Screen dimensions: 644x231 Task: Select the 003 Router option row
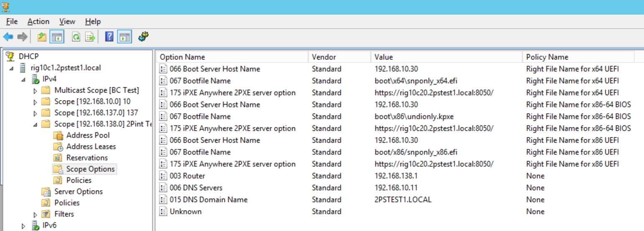tap(187, 176)
